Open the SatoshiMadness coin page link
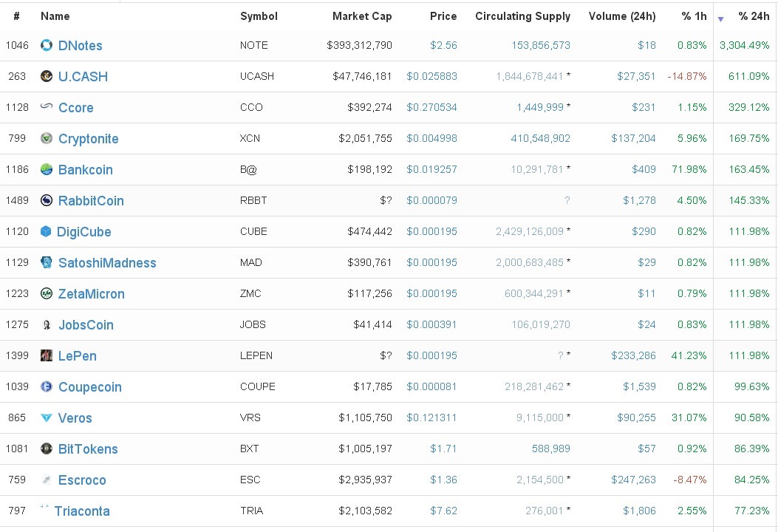The height and width of the screenshot is (532, 778). point(107,262)
